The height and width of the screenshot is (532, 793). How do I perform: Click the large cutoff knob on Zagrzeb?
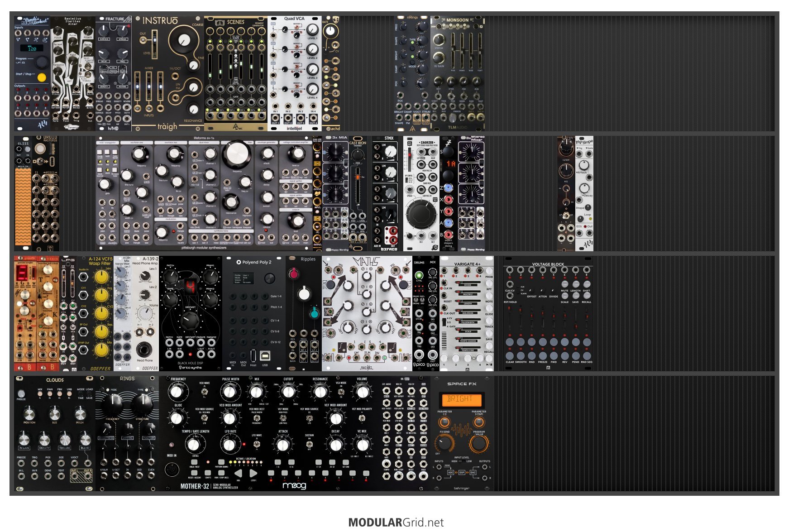[421, 214]
